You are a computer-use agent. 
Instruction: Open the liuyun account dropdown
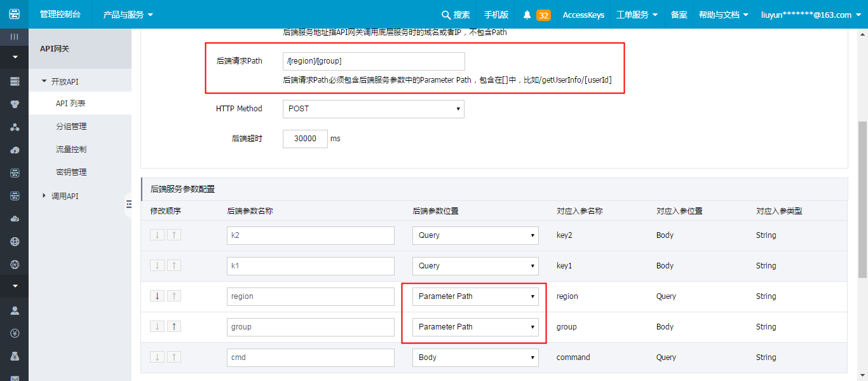tap(811, 15)
